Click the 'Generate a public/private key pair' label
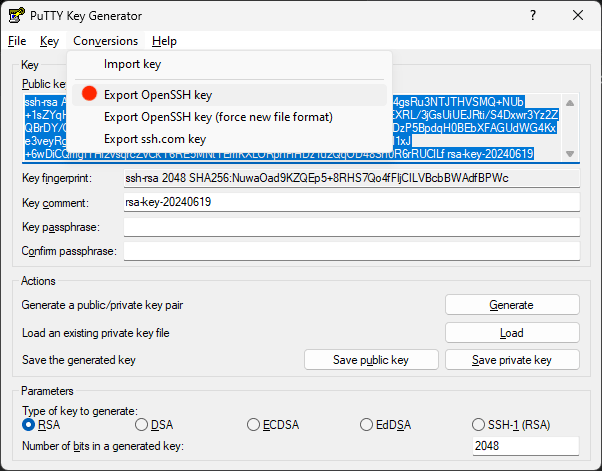This screenshot has width=602, height=471. [x=102, y=305]
